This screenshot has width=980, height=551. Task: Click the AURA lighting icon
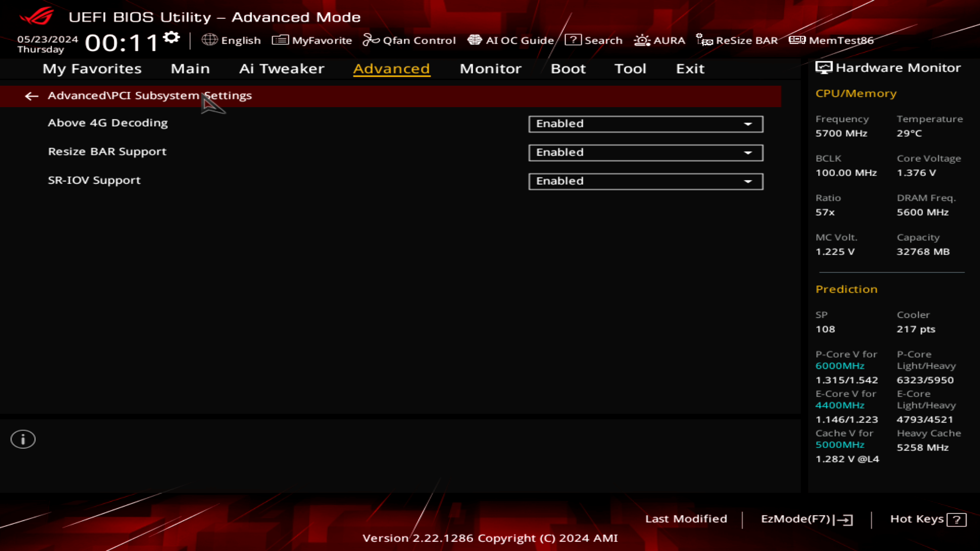[642, 40]
